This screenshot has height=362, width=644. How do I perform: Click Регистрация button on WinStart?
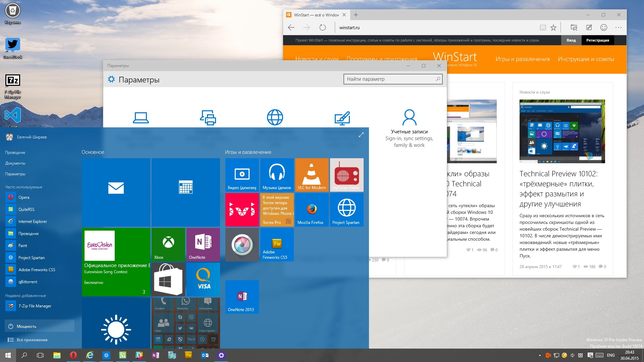pos(598,40)
